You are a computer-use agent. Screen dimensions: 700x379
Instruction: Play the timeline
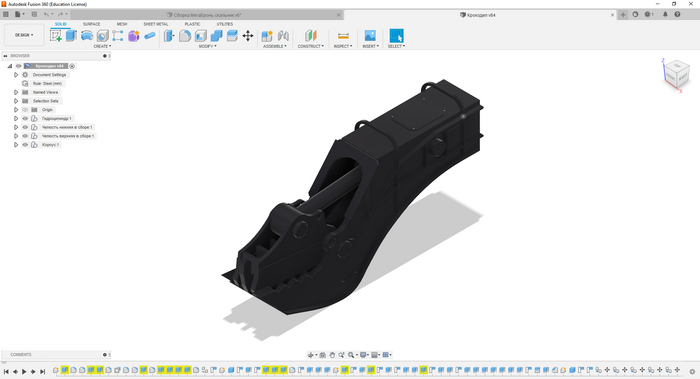(x=24, y=371)
